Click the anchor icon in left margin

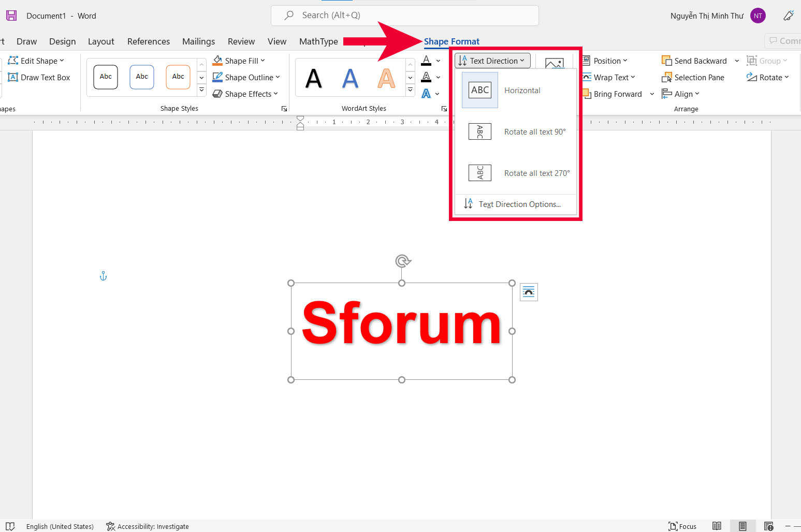coord(103,276)
